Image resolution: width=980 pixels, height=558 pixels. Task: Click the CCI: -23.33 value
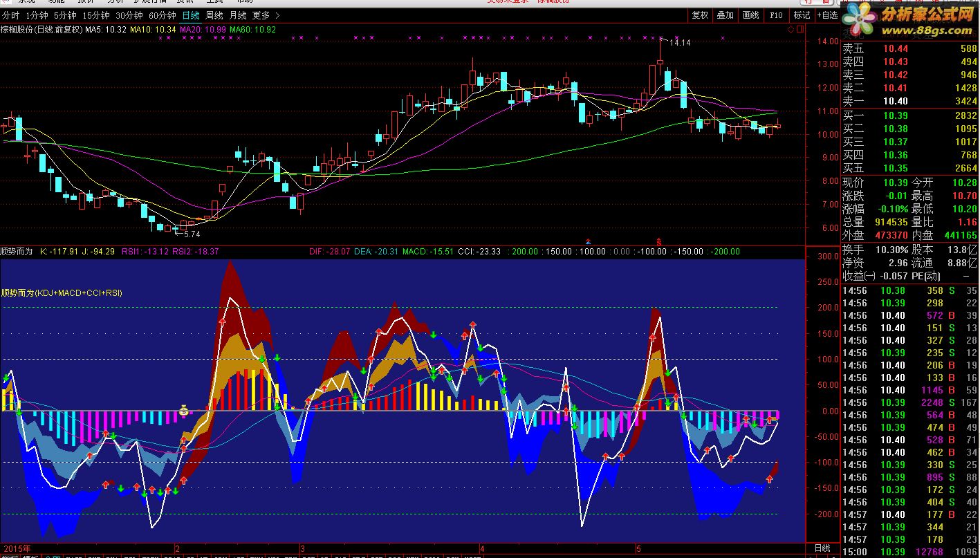point(479,251)
